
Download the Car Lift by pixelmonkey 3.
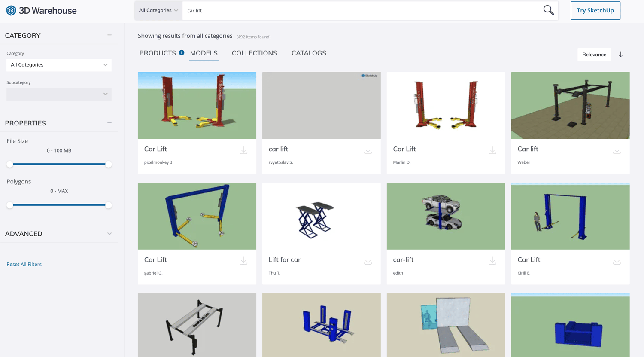pyautogui.click(x=243, y=150)
